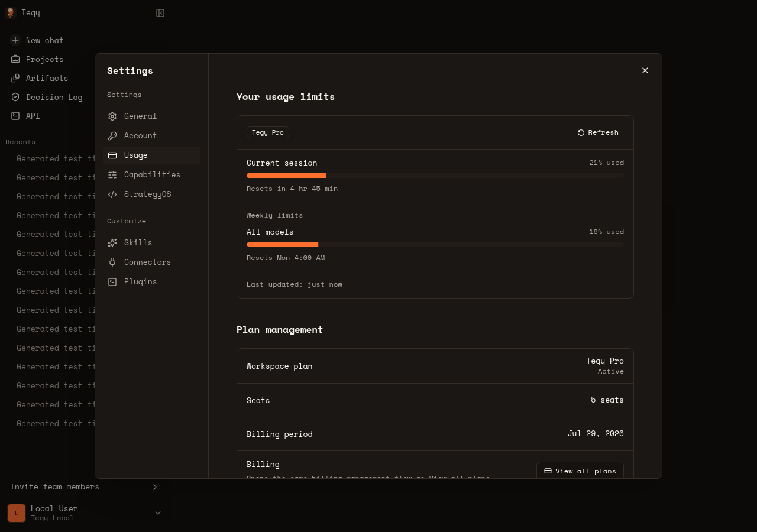Click the Account key icon
Viewport: 757px width, 532px height.
pos(112,136)
